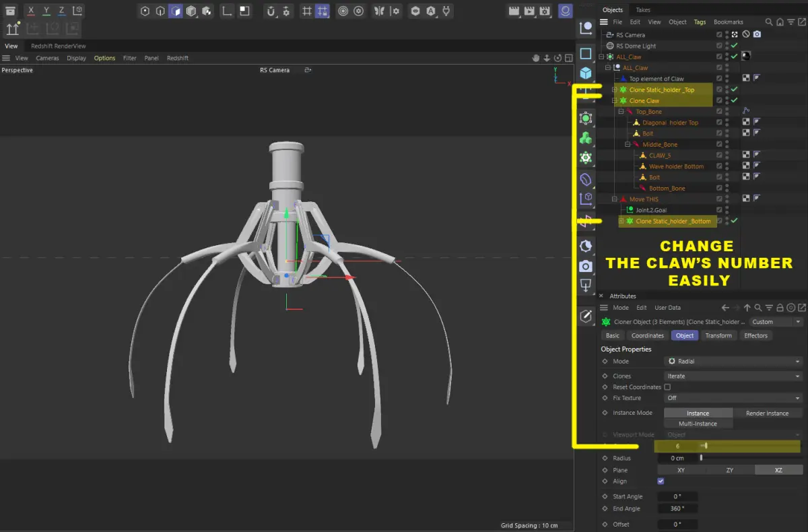Screen dimensions: 808x532
Task: Switch to the Takes tab
Action: pyautogui.click(x=643, y=9)
